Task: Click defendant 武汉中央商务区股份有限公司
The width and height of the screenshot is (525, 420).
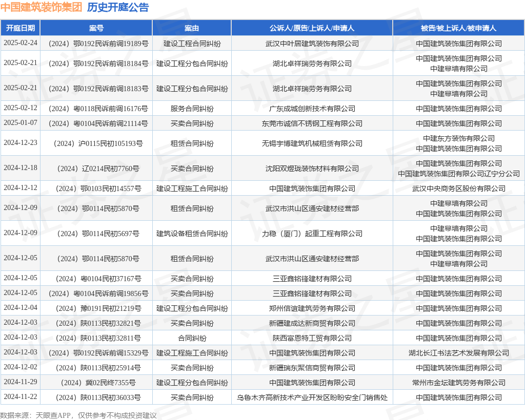Action: [459, 188]
